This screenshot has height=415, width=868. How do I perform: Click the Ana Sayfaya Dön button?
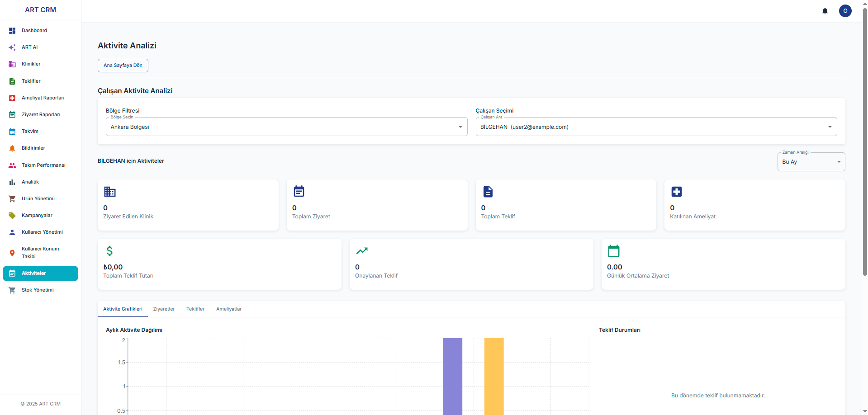(123, 66)
